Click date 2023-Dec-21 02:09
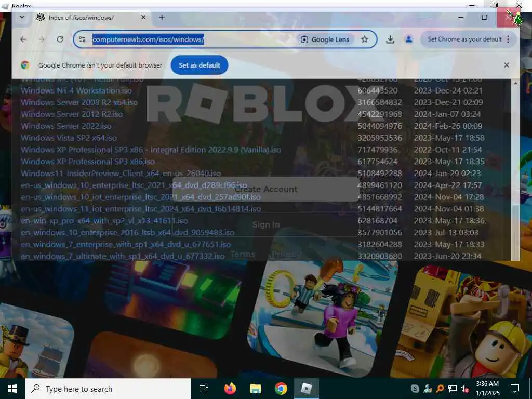Image resolution: width=532 pixels, height=399 pixels. click(448, 102)
